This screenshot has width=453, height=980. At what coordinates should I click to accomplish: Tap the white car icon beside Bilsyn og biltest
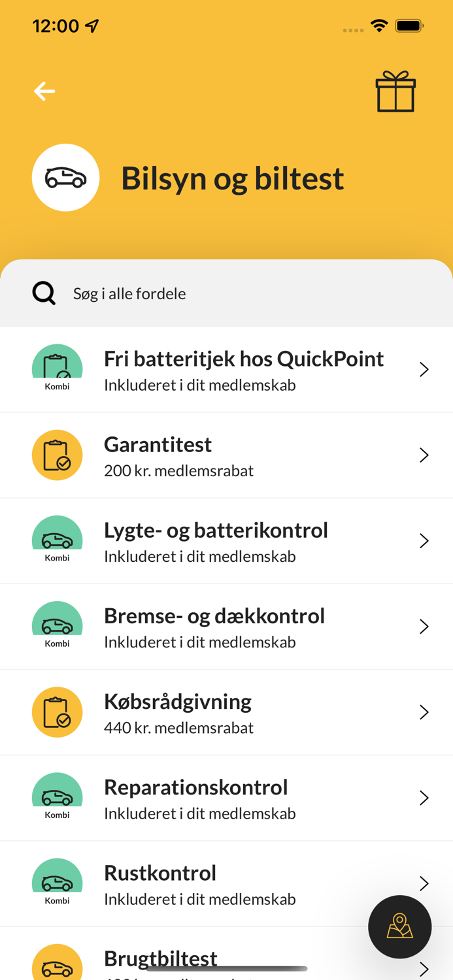point(65,177)
